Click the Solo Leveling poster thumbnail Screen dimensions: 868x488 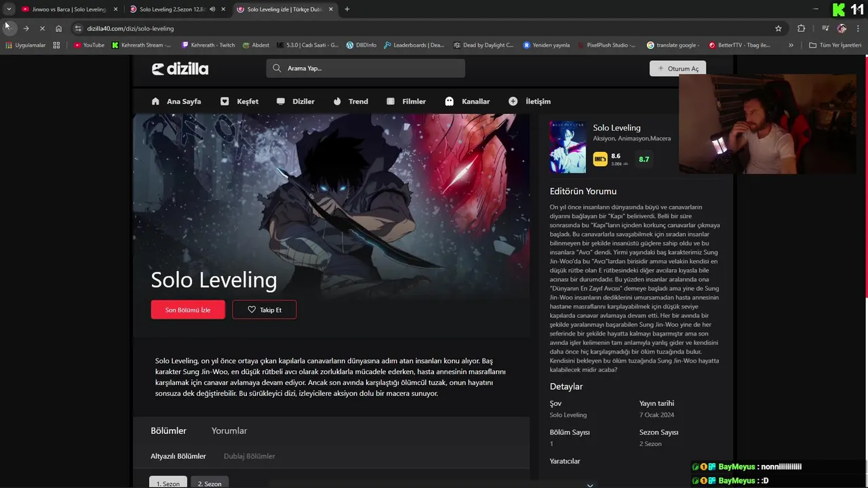pos(568,147)
